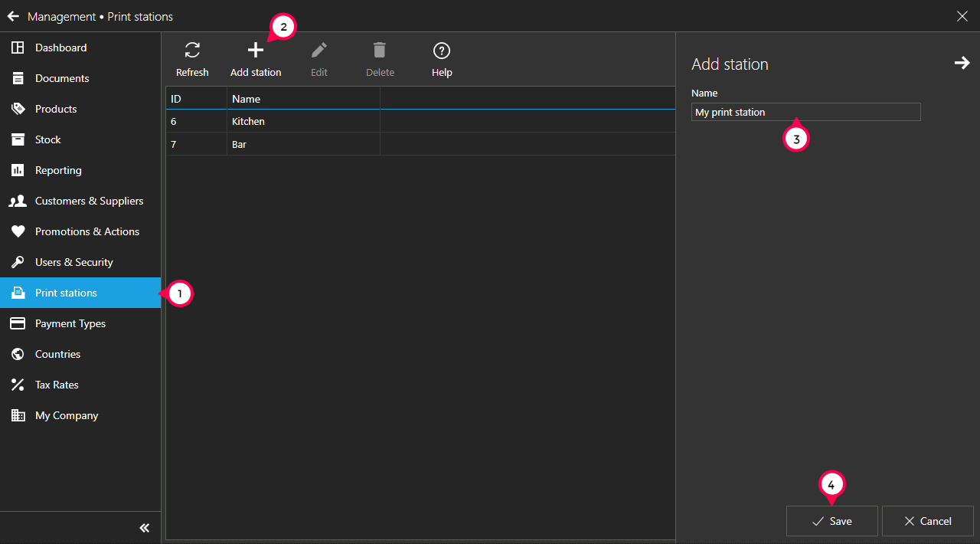The height and width of the screenshot is (544, 980).
Task: Close the Management window
Action: (962, 16)
